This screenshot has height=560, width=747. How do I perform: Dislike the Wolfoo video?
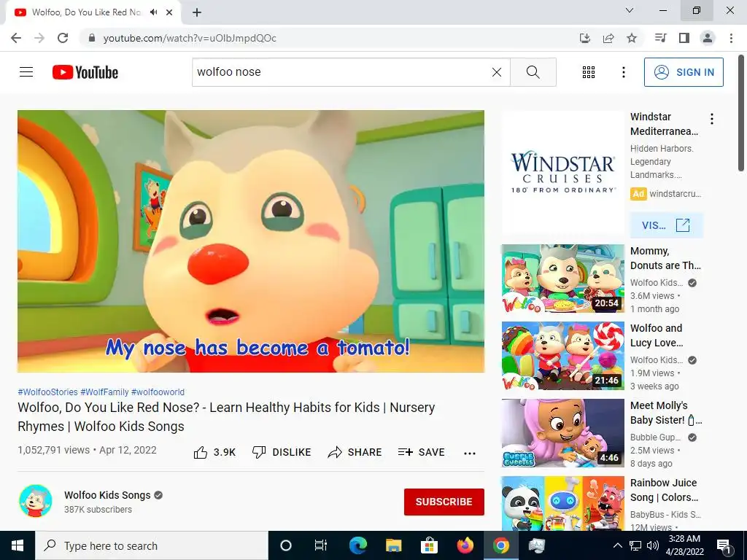tap(282, 452)
